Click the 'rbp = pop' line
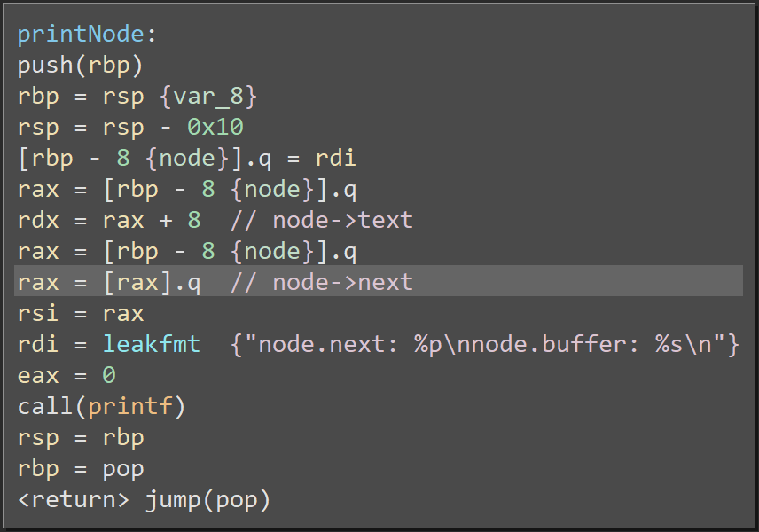This screenshot has height=532, width=759. coord(81,468)
